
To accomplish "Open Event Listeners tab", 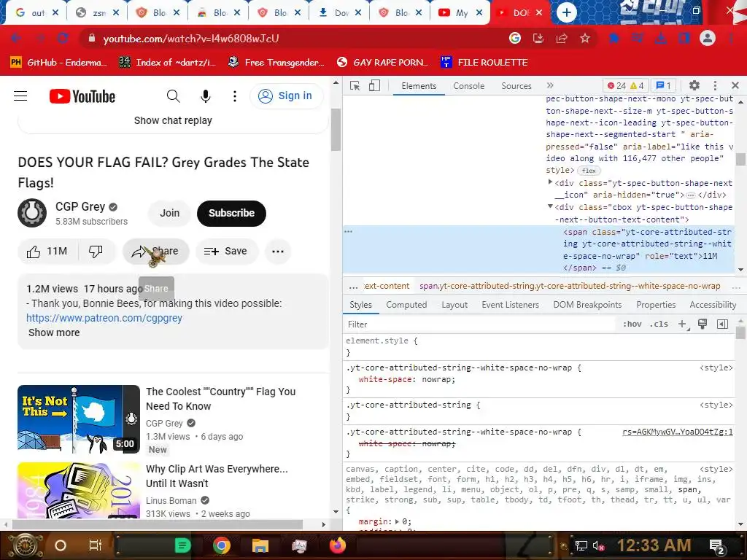I will 510,305.
